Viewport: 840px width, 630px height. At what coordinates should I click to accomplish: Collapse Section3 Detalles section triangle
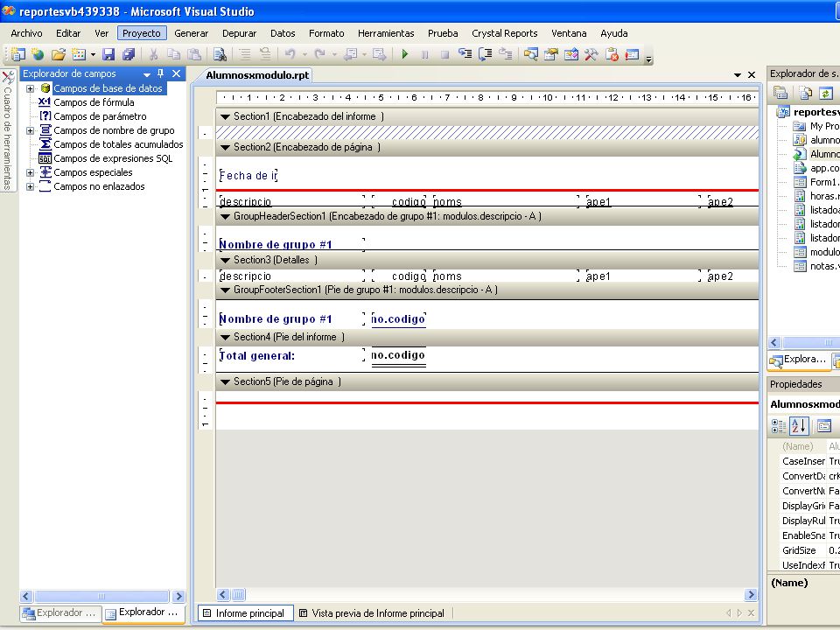pos(225,261)
